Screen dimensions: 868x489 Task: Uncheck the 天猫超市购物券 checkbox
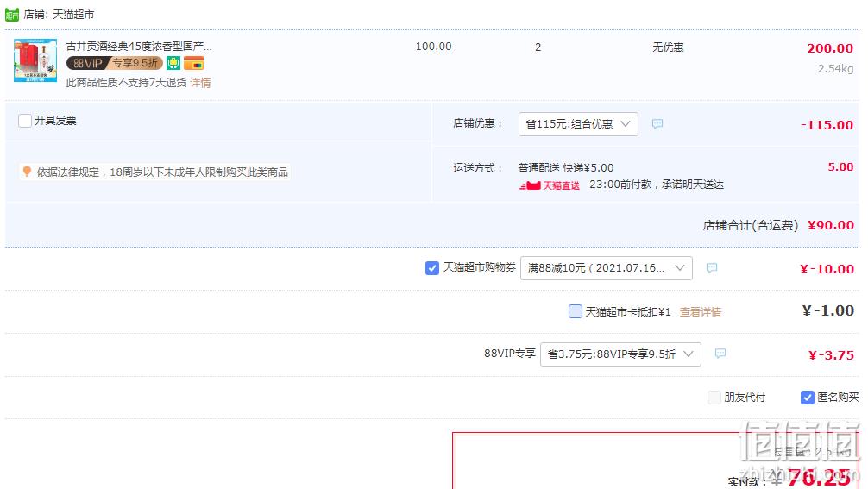[431, 268]
